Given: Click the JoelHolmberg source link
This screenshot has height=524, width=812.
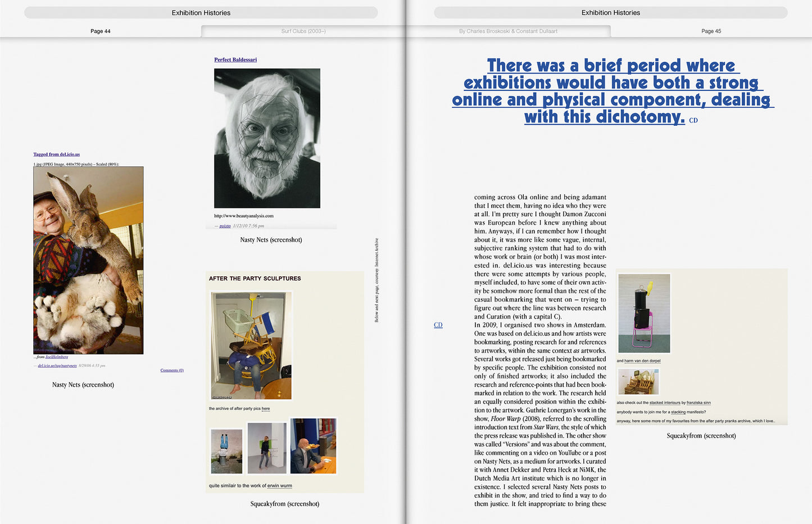Looking at the screenshot, I should point(57,357).
